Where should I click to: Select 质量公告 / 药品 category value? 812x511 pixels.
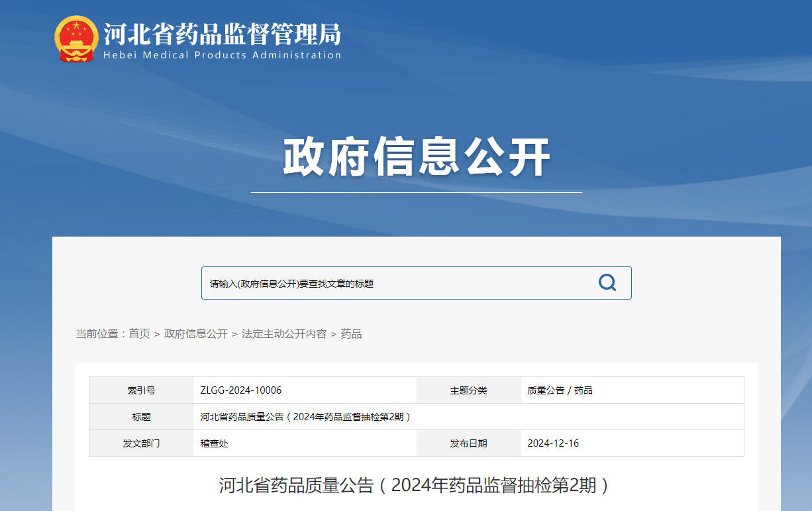[x=560, y=390]
